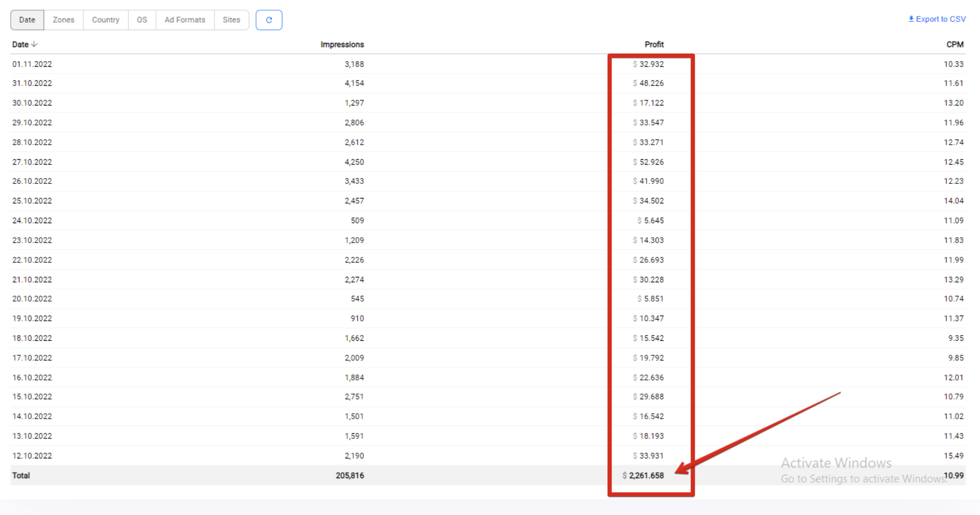Select the Date grouping tab
Viewport: 980px width, 515px height.
(27, 20)
